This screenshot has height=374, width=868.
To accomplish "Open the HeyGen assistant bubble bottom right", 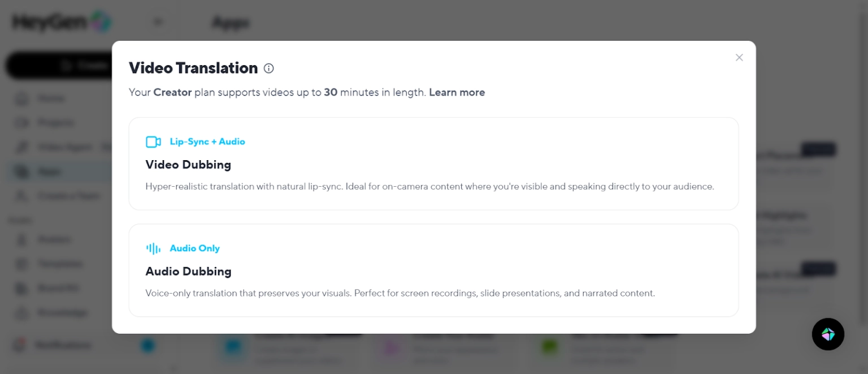I will click(x=828, y=334).
